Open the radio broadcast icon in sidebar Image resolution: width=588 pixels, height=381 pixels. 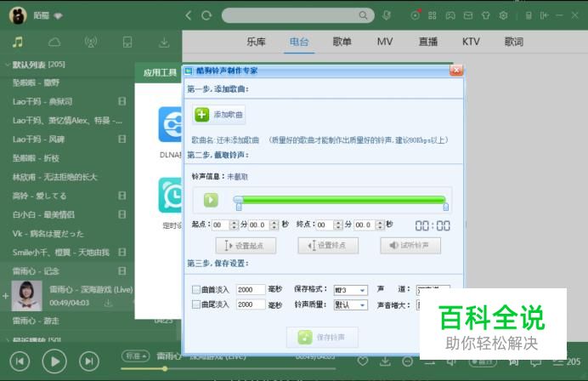coord(91,42)
